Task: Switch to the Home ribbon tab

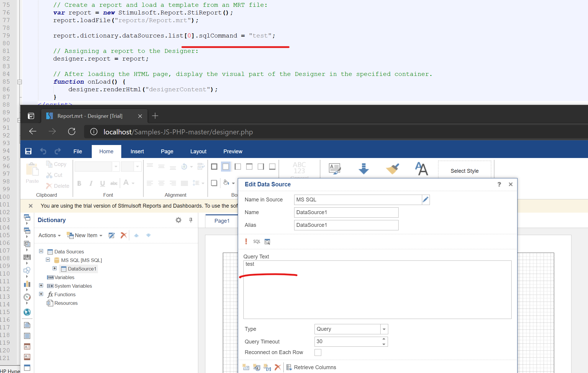Action: (x=106, y=152)
